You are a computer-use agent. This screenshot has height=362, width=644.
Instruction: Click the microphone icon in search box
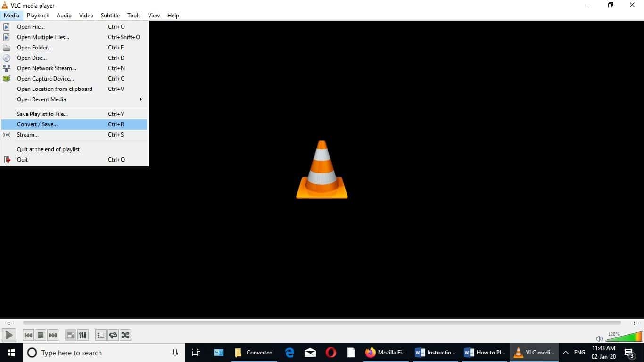click(x=175, y=353)
